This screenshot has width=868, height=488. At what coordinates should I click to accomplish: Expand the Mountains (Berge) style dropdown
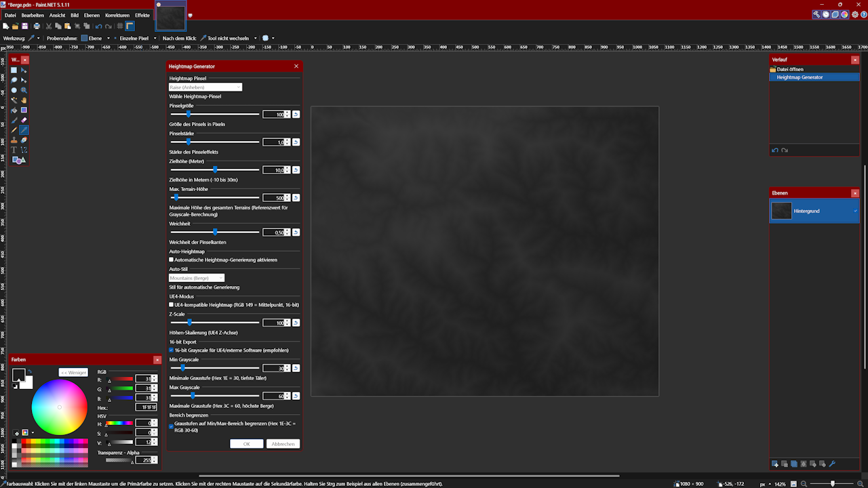pos(197,278)
